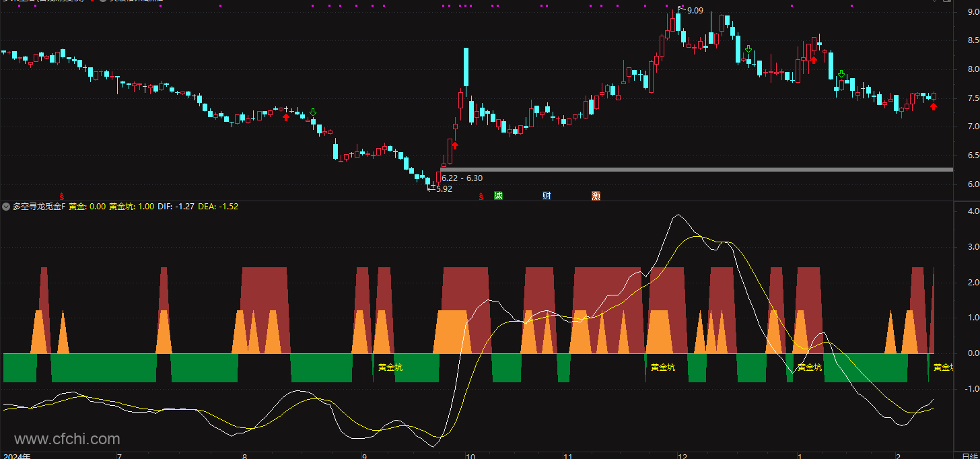Click the 黄金坑: 1.00 indicator value
The image size is (980, 459).
point(131,207)
